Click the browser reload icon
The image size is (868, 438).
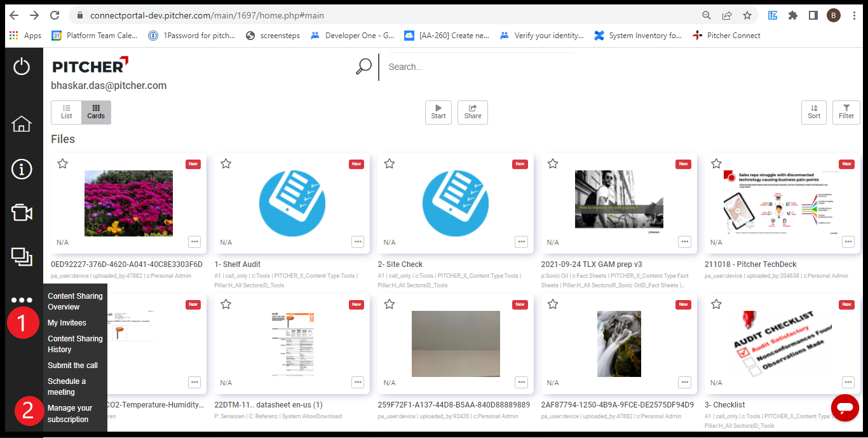pos(55,16)
